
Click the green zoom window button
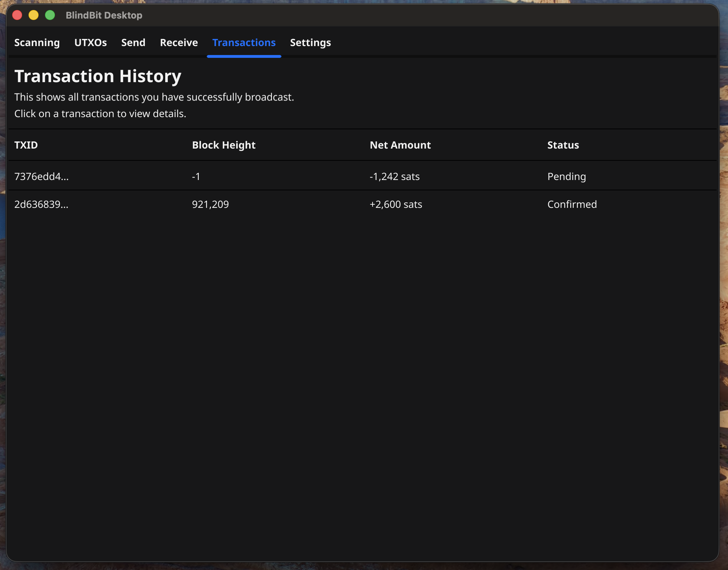tap(50, 15)
